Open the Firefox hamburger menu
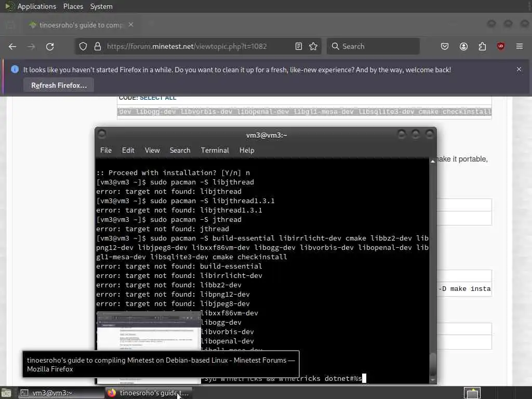The height and width of the screenshot is (399, 532). pos(520,46)
